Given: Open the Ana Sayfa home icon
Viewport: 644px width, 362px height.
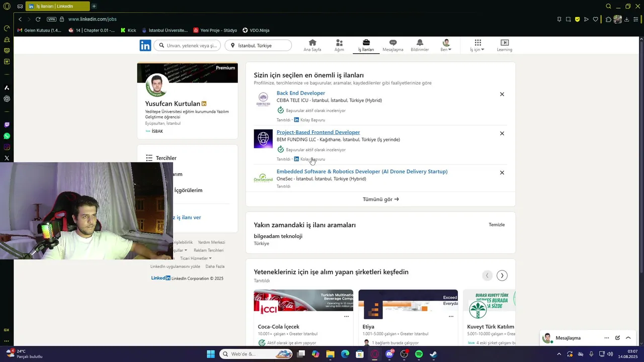Looking at the screenshot, I should tap(312, 45).
